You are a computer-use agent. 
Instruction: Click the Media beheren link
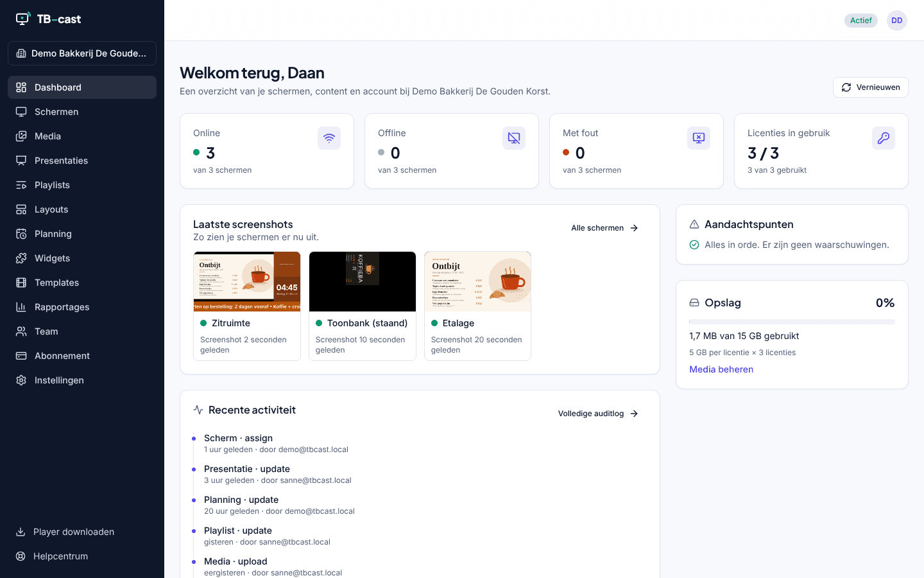(721, 369)
